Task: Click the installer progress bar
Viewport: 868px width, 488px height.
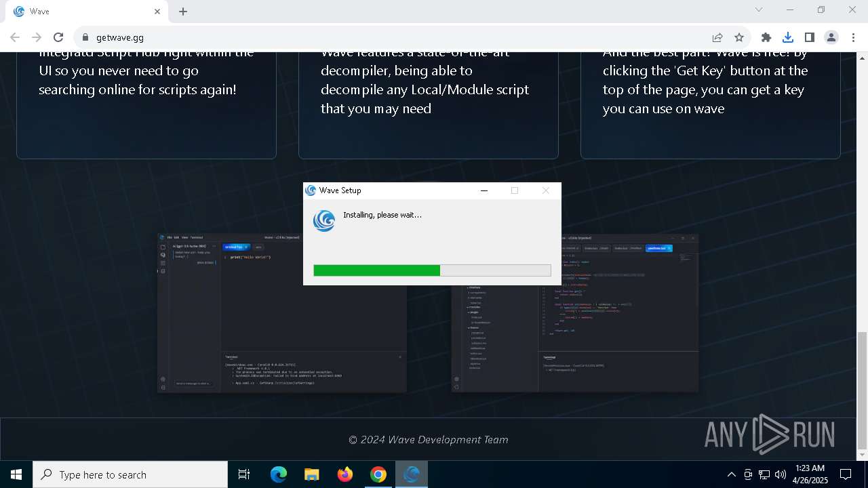Action: [x=432, y=270]
